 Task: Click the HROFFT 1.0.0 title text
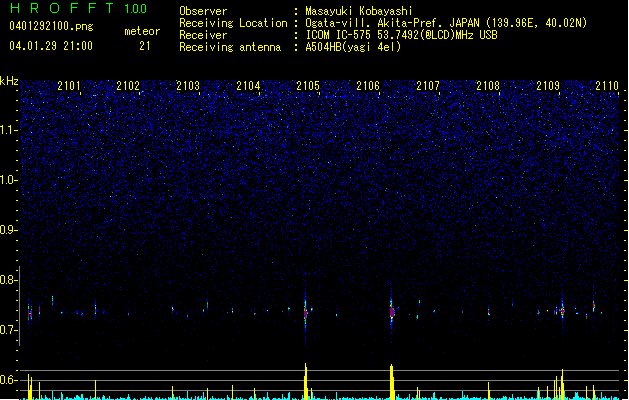click(78, 8)
